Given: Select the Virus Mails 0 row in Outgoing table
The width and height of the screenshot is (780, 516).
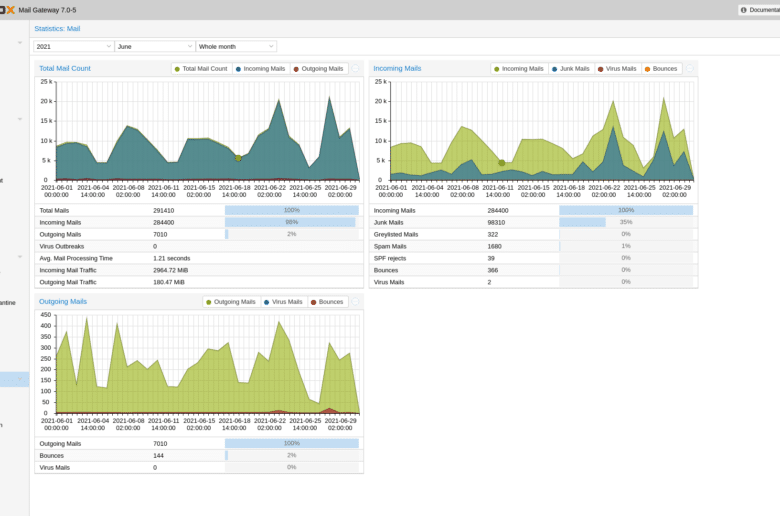Looking at the screenshot, I should click(199, 467).
